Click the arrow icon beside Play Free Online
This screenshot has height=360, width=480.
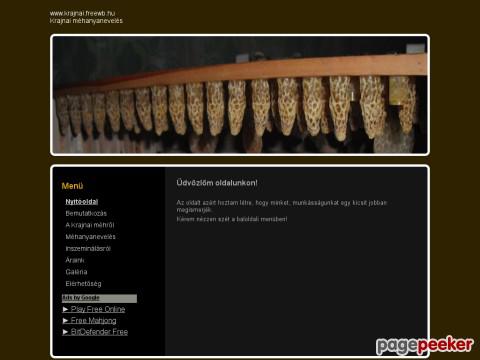65,309
